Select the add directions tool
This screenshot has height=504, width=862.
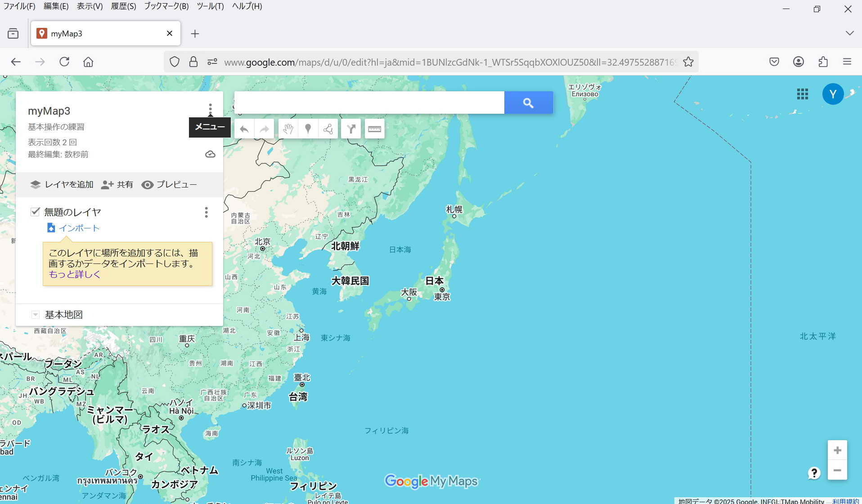(351, 129)
